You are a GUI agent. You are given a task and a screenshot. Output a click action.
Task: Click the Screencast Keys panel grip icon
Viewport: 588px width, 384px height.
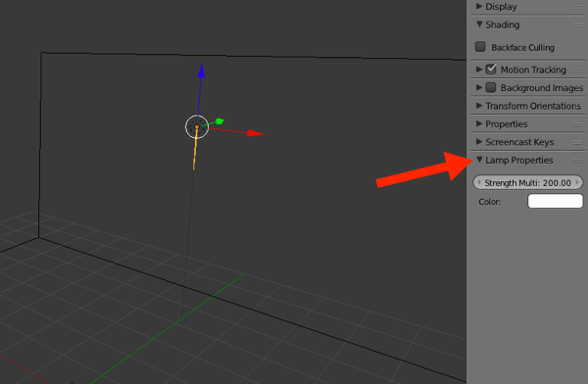(x=577, y=142)
